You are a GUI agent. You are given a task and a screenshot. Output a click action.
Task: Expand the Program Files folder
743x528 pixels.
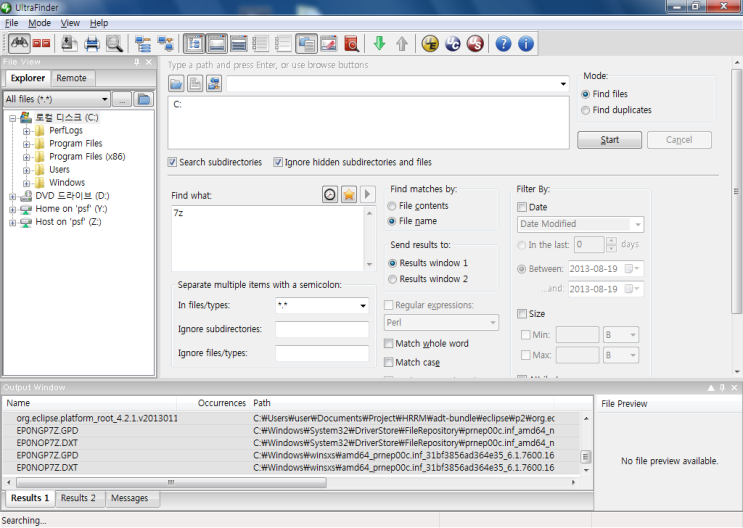click(x=27, y=144)
